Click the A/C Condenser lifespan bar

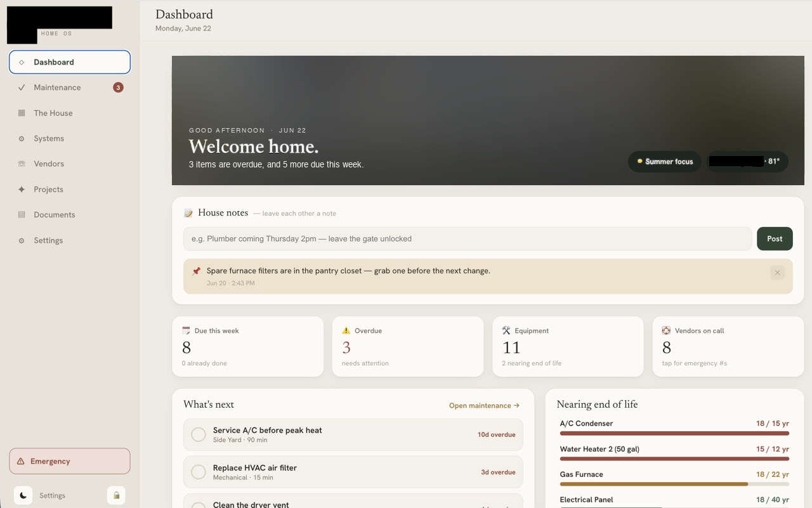tap(674, 434)
